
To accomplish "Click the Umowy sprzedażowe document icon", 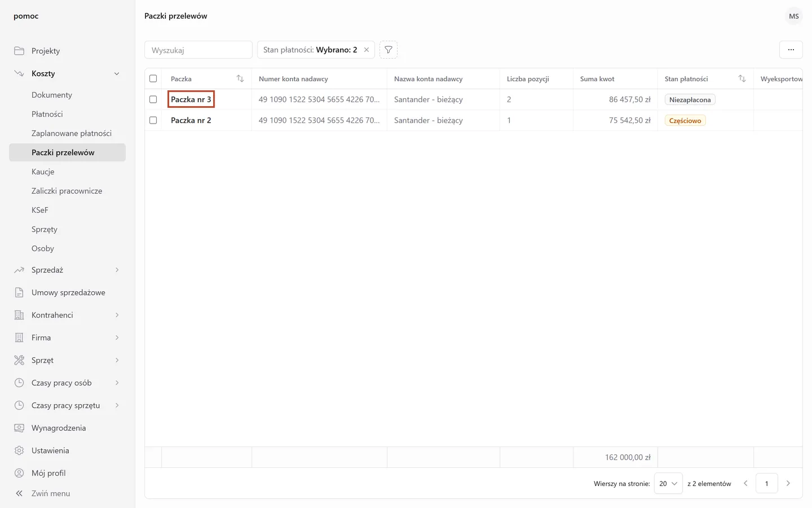I will (x=19, y=292).
